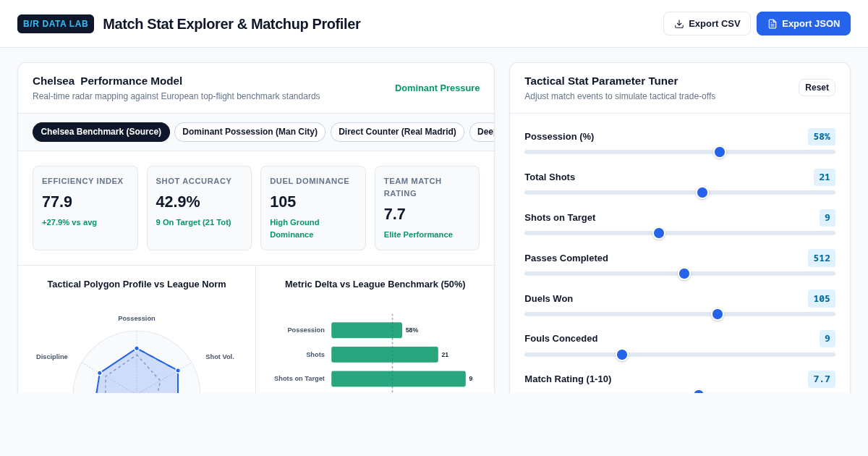
Task: Click the Possession bar in delta chart
Action: click(x=367, y=330)
